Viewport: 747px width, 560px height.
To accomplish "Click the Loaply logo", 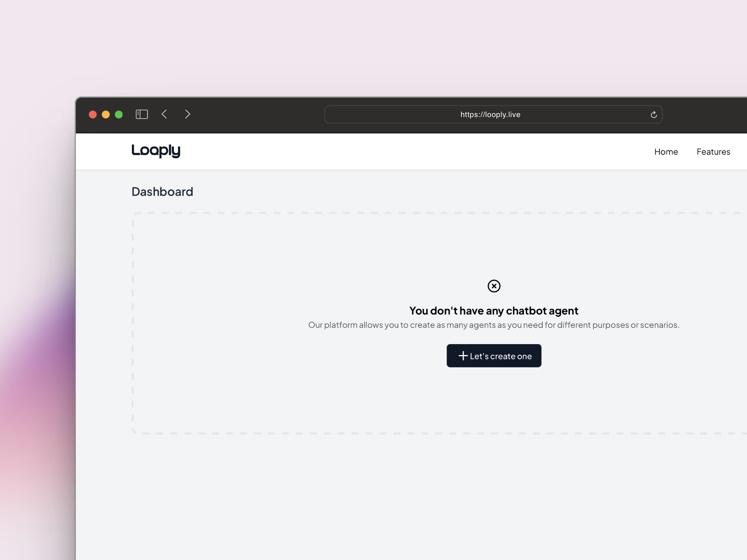I will pos(156,151).
